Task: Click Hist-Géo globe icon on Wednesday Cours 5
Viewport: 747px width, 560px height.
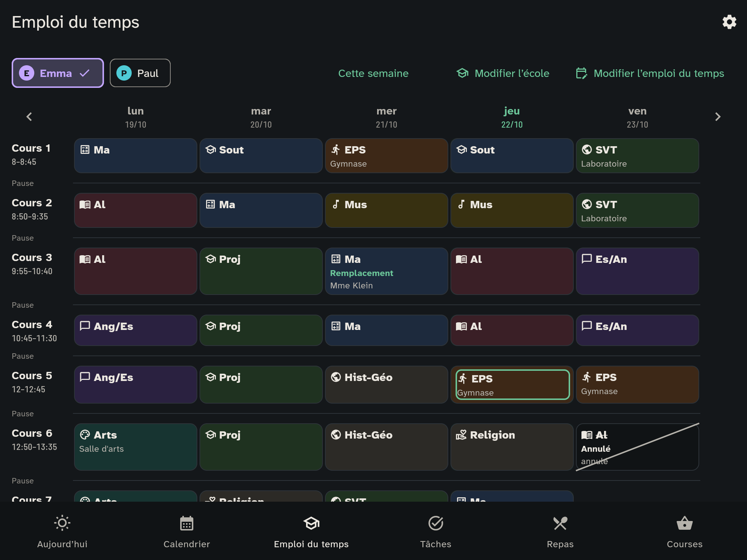Action: point(336,377)
